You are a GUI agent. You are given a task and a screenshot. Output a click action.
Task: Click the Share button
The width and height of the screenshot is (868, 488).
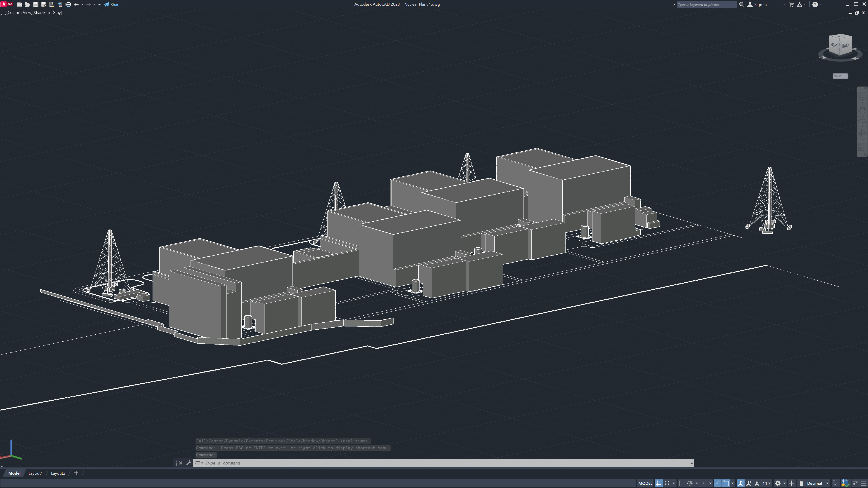[112, 5]
